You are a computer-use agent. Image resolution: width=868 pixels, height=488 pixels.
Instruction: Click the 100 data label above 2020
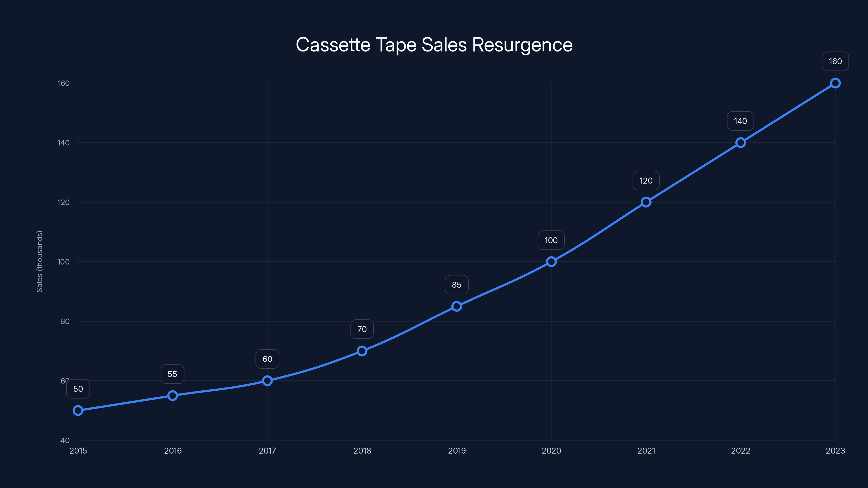tap(551, 240)
